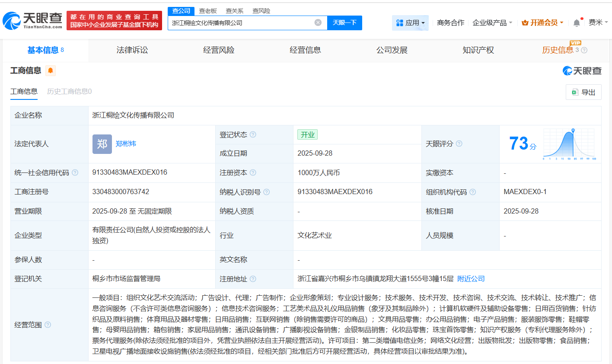This screenshot has width=612, height=364.
Task: Click the alert bell icon beside 工商信息 heading
Action: [x=51, y=70]
